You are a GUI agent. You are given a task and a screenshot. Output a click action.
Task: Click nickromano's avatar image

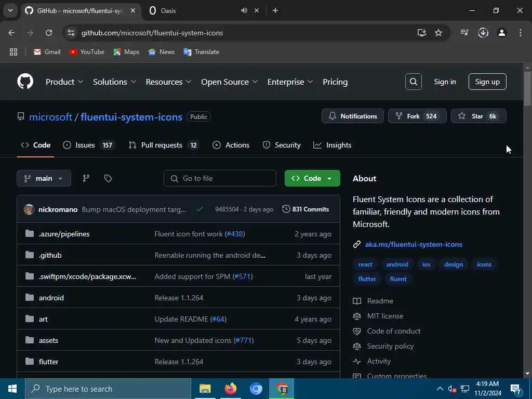29,209
